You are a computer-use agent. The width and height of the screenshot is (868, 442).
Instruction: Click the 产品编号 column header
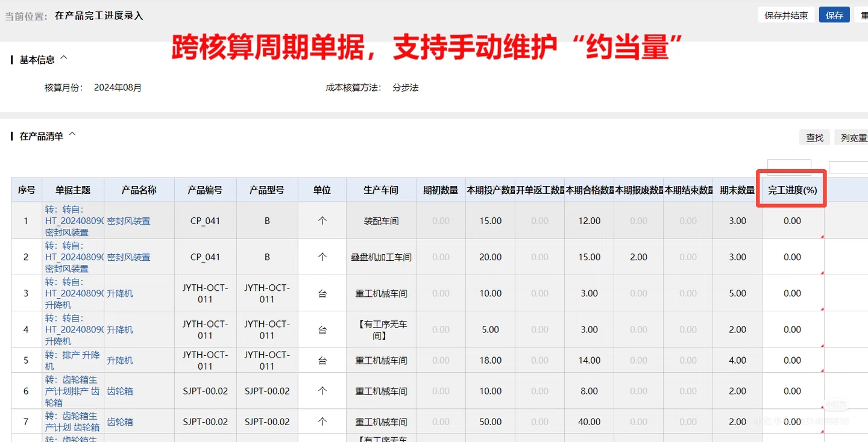(205, 190)
